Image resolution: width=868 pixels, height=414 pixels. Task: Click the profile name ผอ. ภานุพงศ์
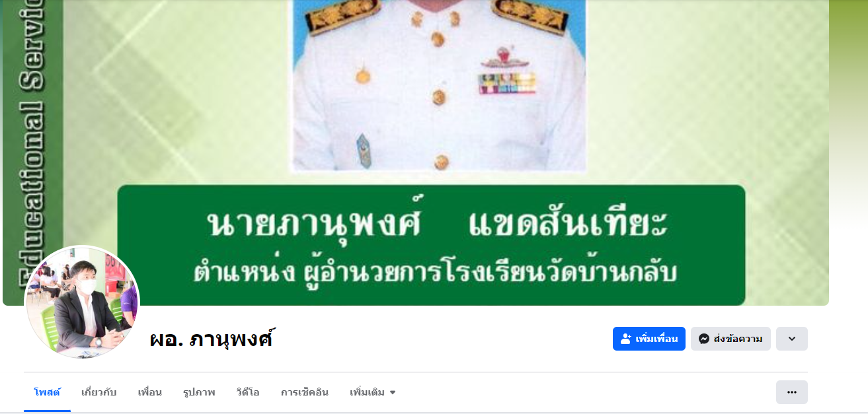[x=212, y=339]
